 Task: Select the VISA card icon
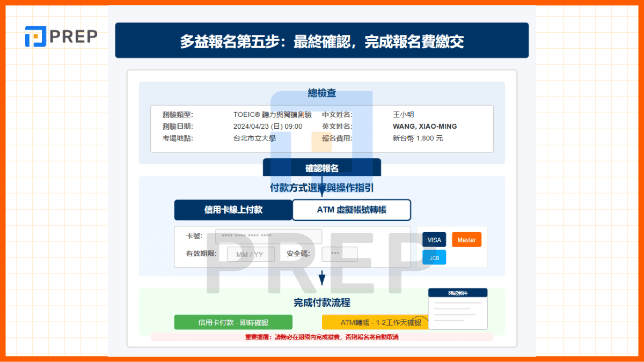pyautogui.click(x=434, y=239)
